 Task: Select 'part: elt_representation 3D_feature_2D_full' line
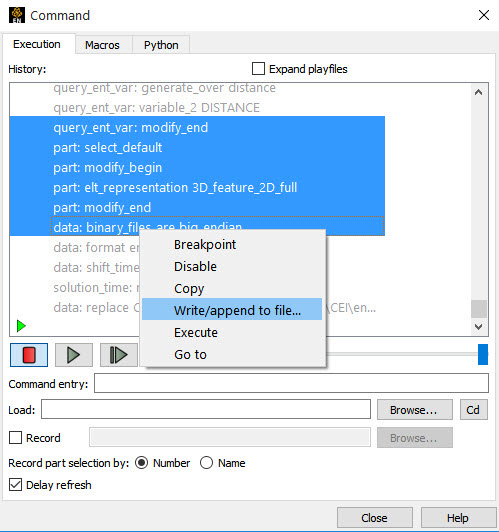(197, 188)
